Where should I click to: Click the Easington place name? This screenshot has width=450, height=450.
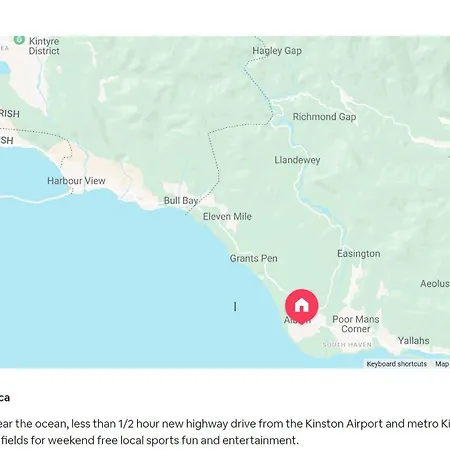358,254
